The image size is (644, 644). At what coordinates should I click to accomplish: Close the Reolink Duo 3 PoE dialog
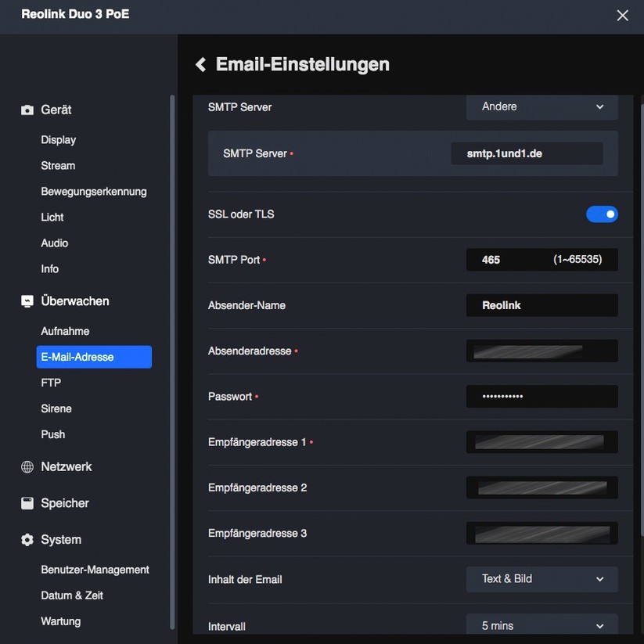(622, 15)
